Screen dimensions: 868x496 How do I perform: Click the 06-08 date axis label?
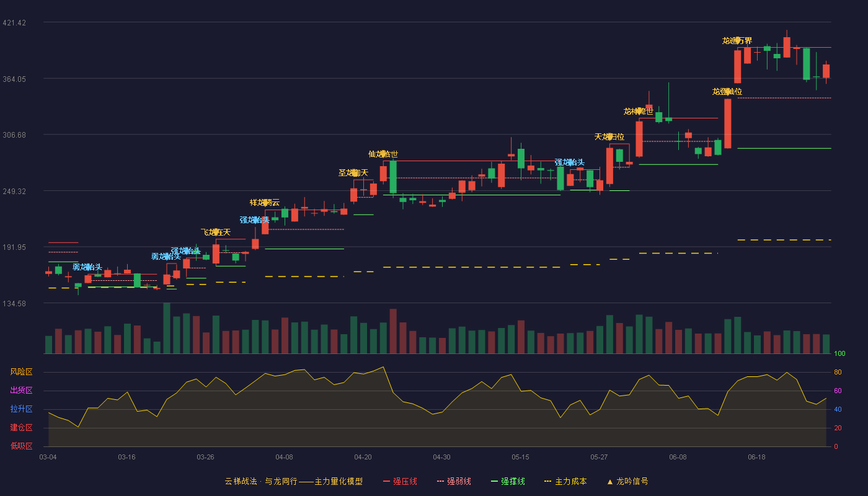pos(678,457)
